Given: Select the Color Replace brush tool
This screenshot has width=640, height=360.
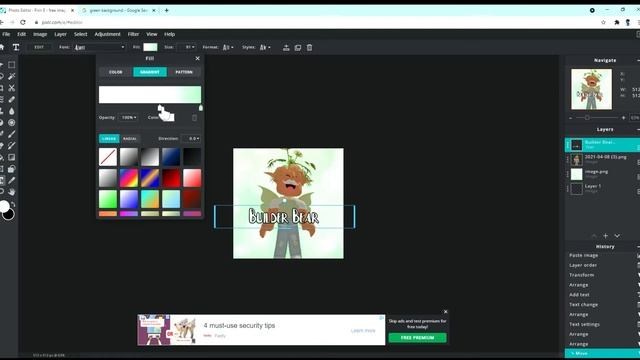Looking at the screenshot, I should pyautogui.click(x=11, y=145).
